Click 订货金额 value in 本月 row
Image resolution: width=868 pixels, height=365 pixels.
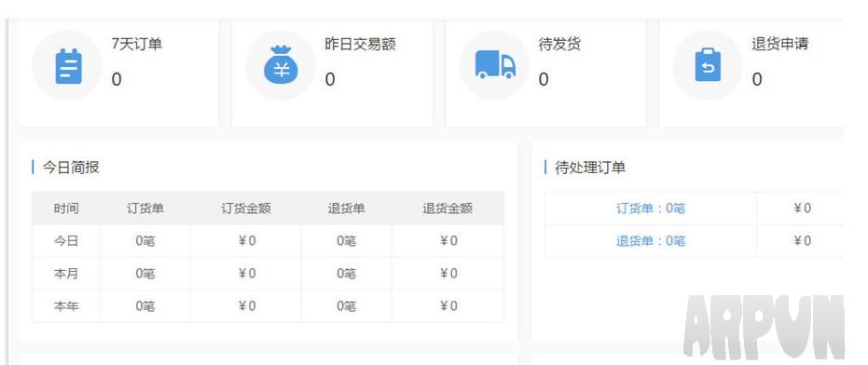(x=247, y=274)
